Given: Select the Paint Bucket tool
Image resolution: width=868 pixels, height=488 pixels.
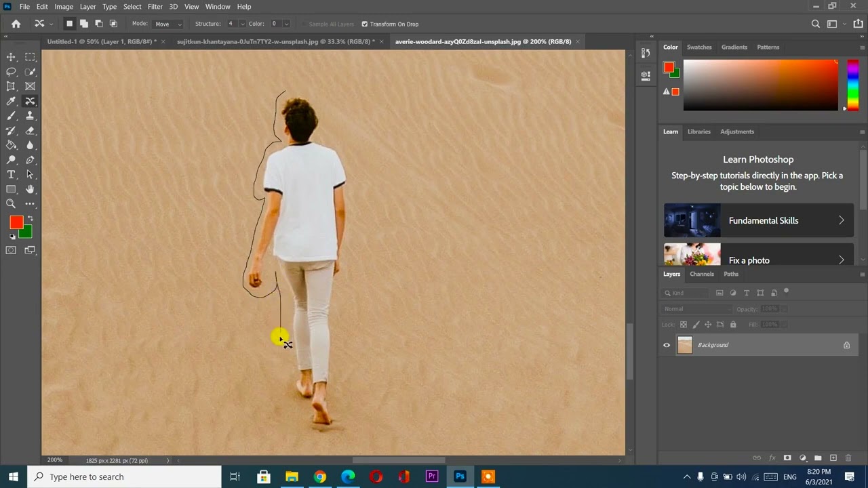Looking at the screenshot, I should point(11,145).
